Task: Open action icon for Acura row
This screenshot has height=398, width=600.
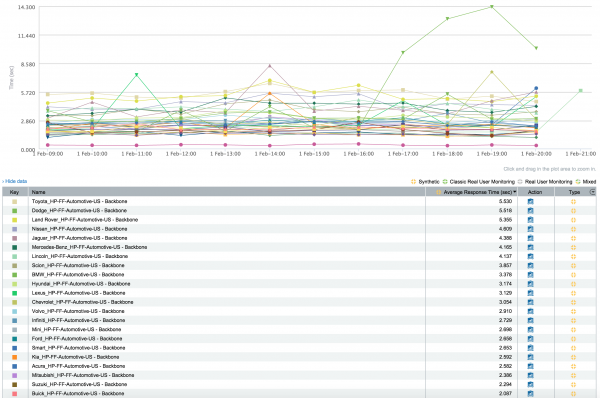Action: (530, 366)
